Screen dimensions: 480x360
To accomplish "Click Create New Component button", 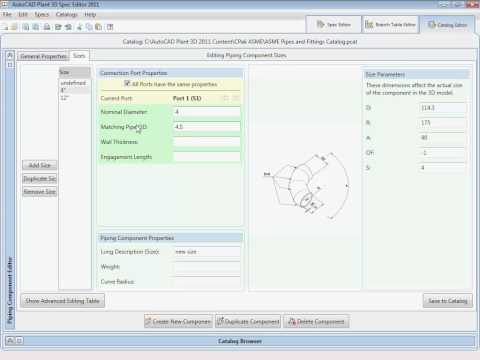I will [x=178, y=322].
